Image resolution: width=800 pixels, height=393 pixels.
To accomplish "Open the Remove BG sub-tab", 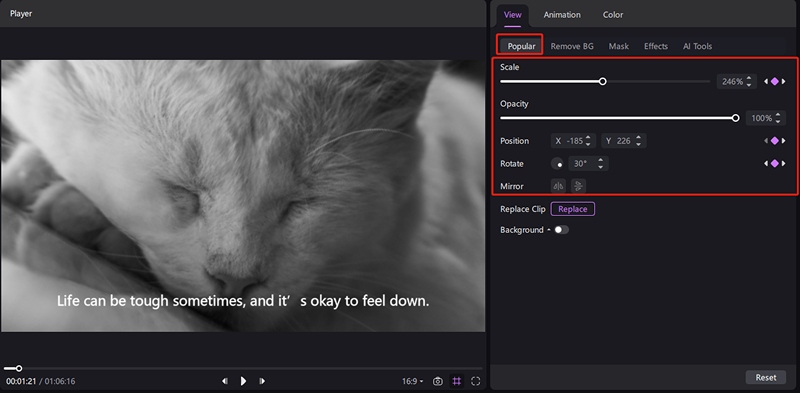I will click(572, 46).
